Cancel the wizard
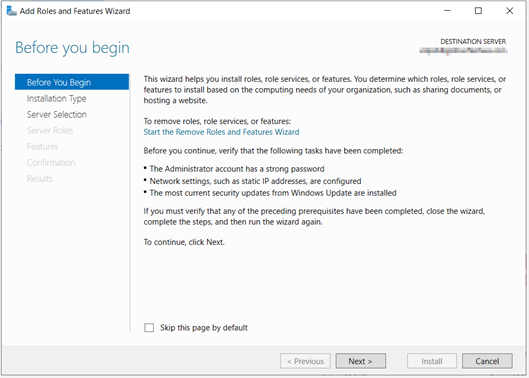This screenshot has width=529, height=378. (487, 361)
